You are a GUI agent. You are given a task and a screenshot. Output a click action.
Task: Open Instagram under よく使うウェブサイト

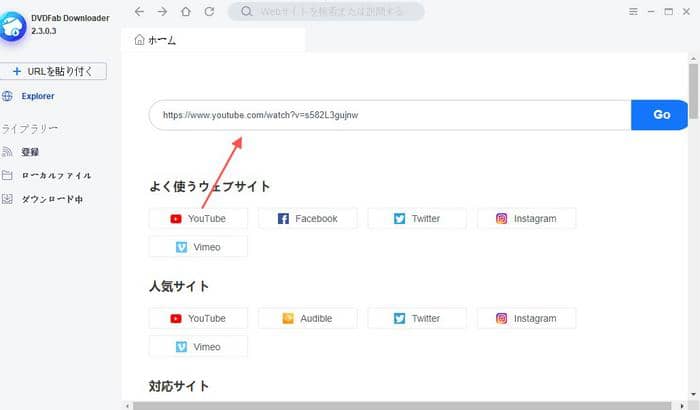click(527, 218)
